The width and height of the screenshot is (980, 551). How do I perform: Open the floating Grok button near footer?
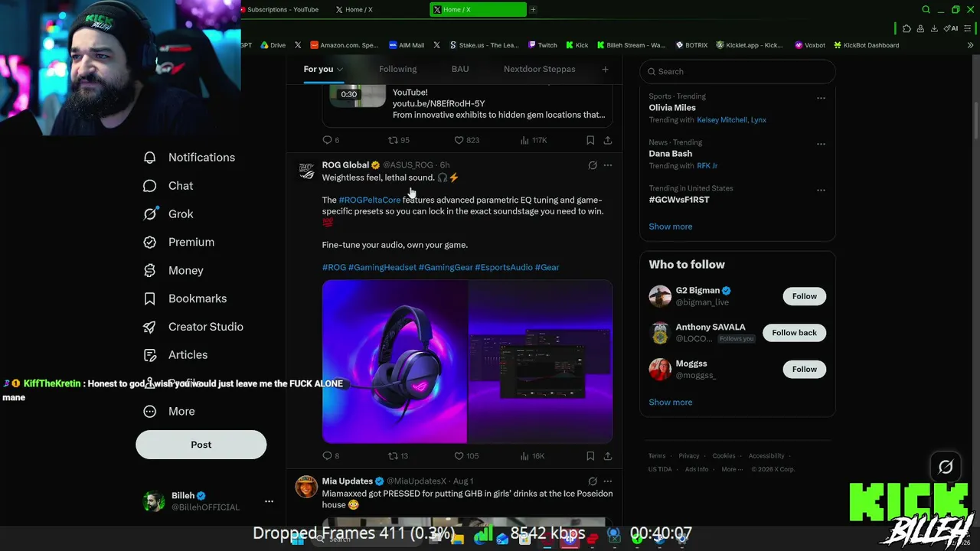tap(946, 467)
